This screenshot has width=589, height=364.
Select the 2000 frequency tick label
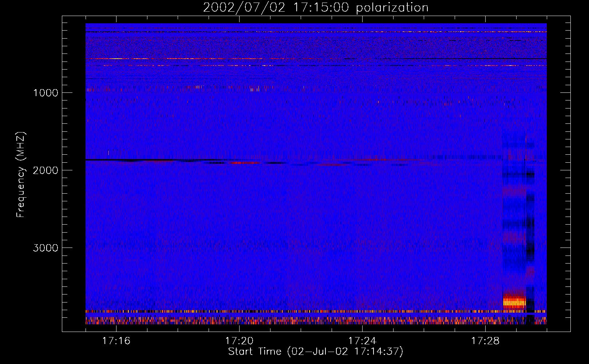coord(46,170)
